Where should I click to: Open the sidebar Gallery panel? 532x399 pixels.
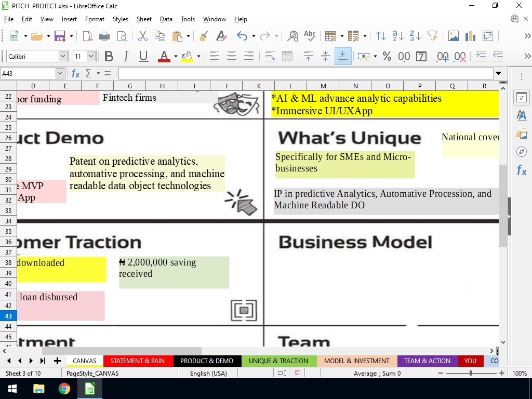(x=522, y=134)
